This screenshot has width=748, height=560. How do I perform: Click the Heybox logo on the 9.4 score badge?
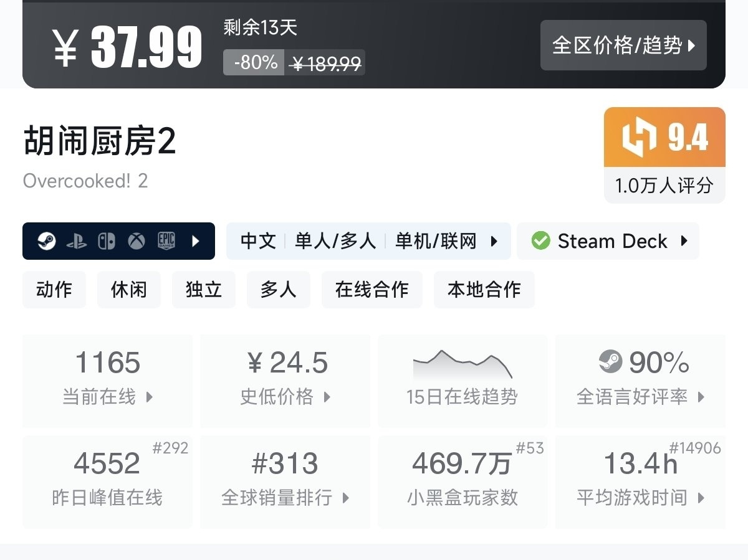coord(640,137)
